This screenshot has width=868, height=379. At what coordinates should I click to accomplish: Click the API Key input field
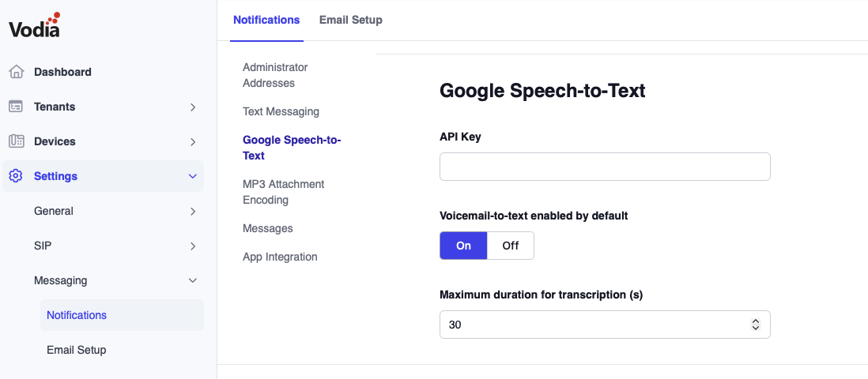(x=605, y=167)
